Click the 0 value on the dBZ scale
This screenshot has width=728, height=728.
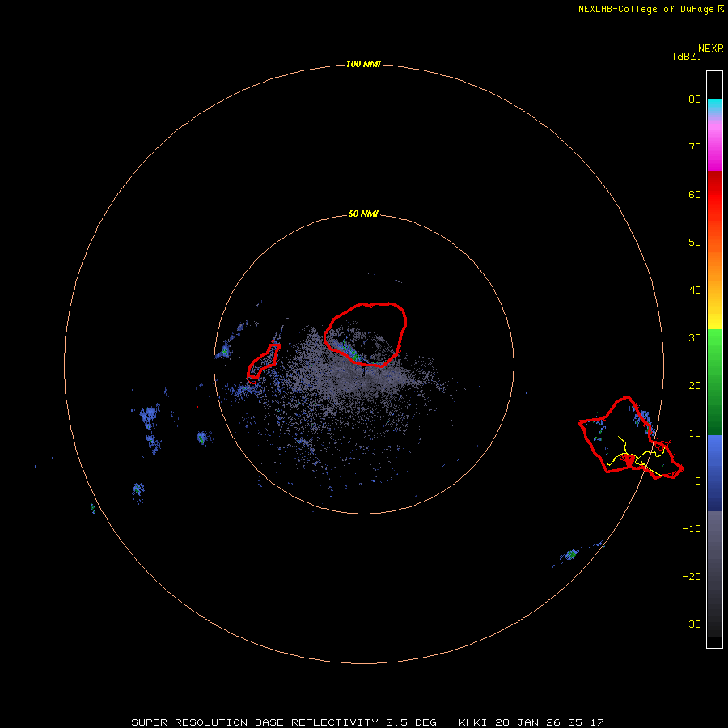tap(698, 481)
